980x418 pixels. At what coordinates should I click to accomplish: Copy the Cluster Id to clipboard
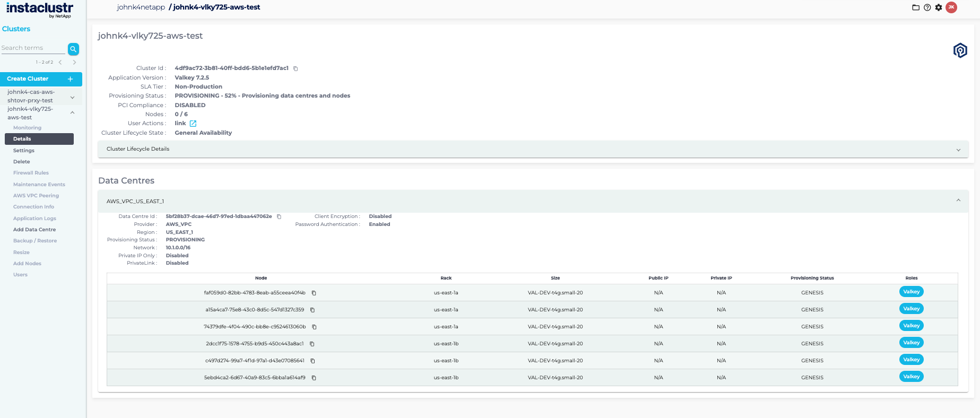click(x=296, y=68)
